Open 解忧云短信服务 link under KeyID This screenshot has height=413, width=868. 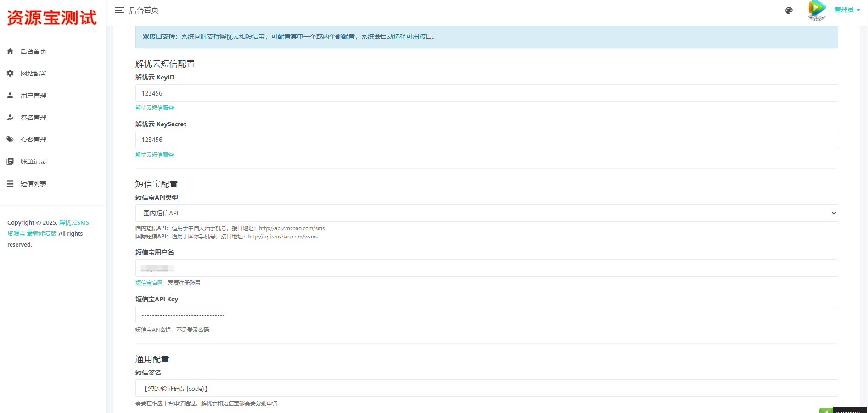point(155,108)
